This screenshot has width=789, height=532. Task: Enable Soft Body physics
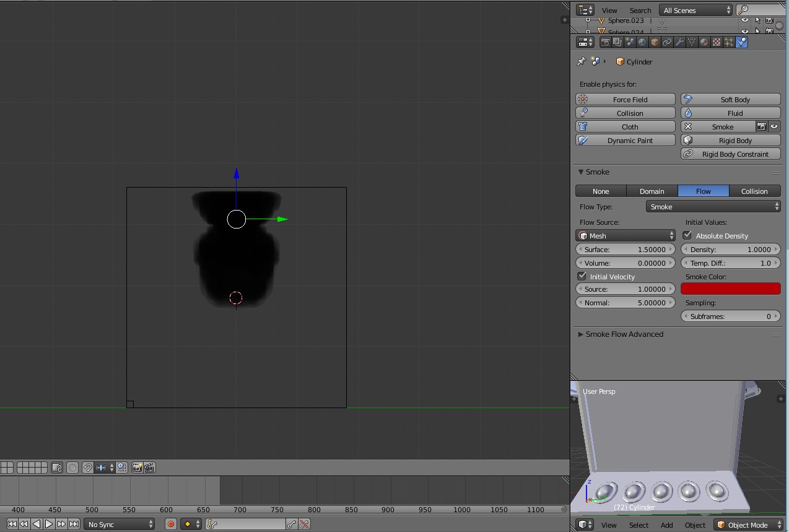tap(731, 99)
